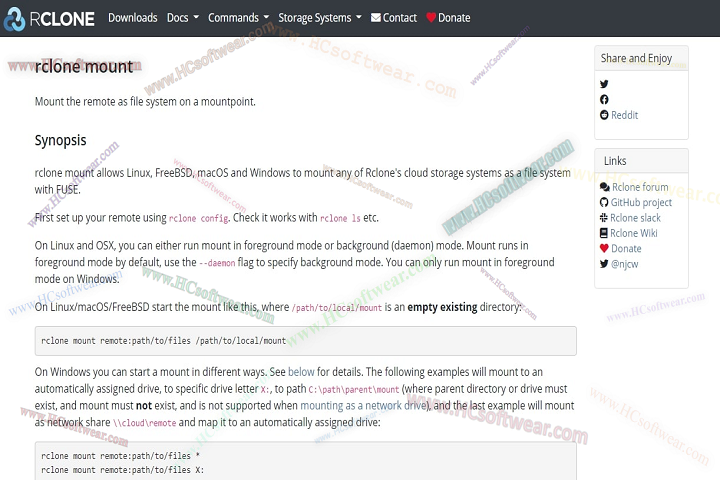Viewport: 720px width, 480px height.
Task: Click Donate in the Links sidebar
Action: tap(626, 248)
